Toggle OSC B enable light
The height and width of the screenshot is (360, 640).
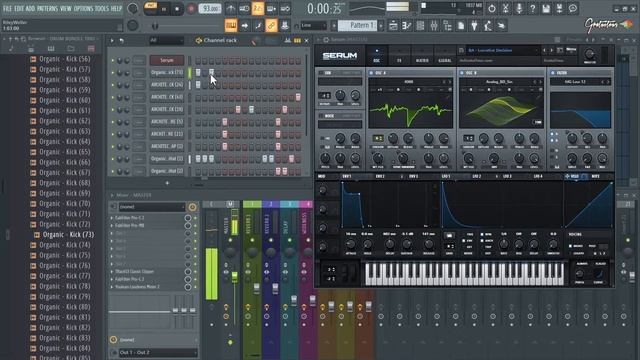click(x=462, y=73)
